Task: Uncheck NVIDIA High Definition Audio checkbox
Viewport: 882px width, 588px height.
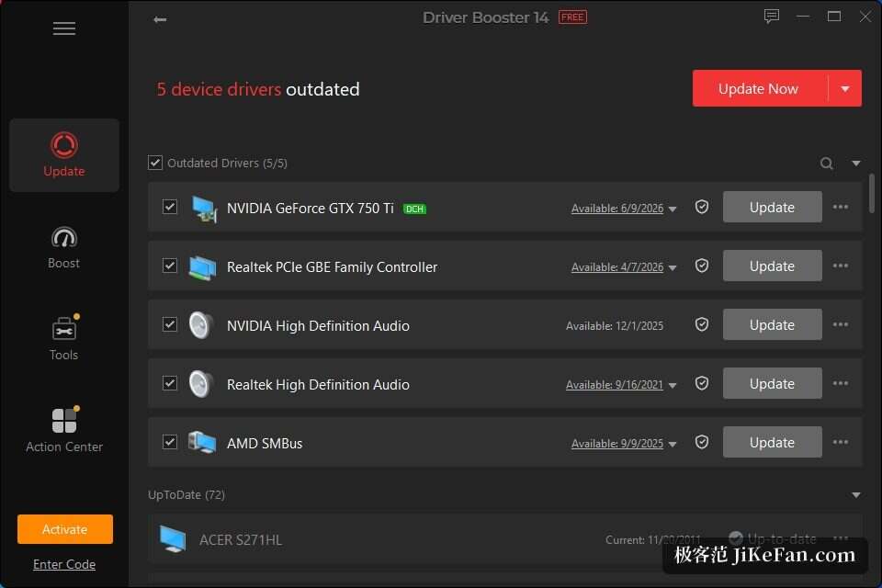Action: pyautogui.click(x=170, y=324)
